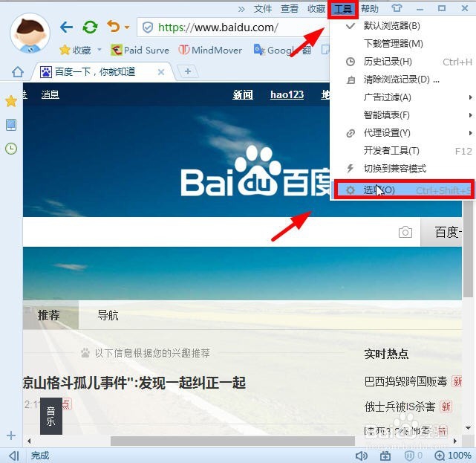Open the 帮助 menu

(x=370, y=9)
